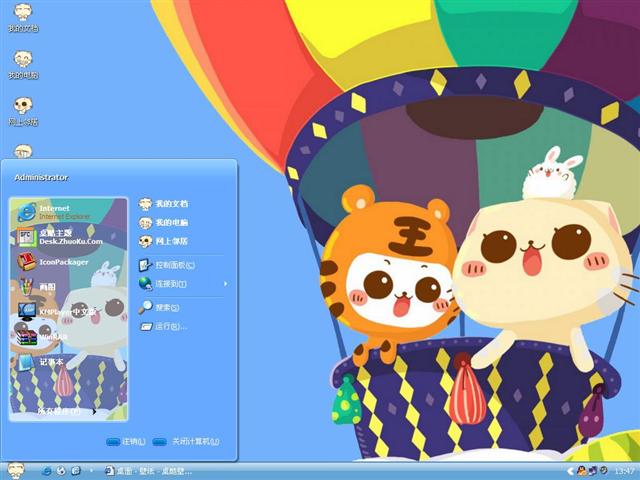Click the round dark tray icon near clock
Viewport: 640px width, 480px height.
(603, 471)
